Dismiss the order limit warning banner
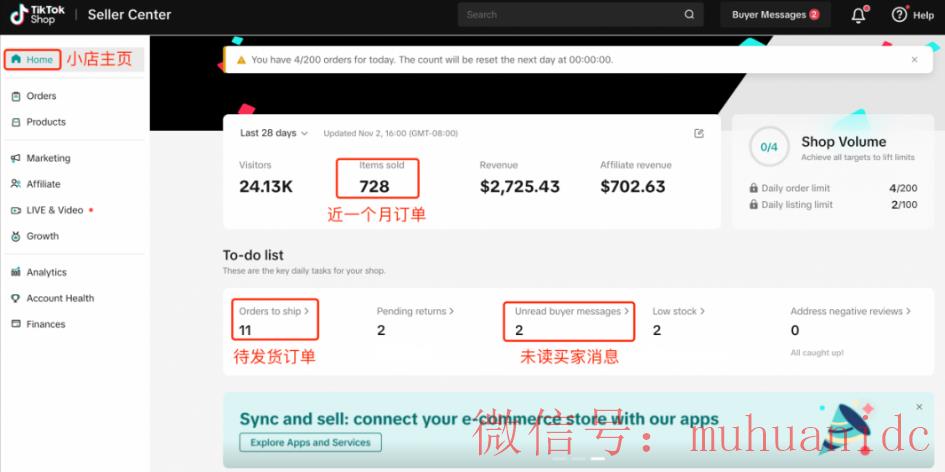The width and height of the screenshot is (945, 472). [914, 60]
